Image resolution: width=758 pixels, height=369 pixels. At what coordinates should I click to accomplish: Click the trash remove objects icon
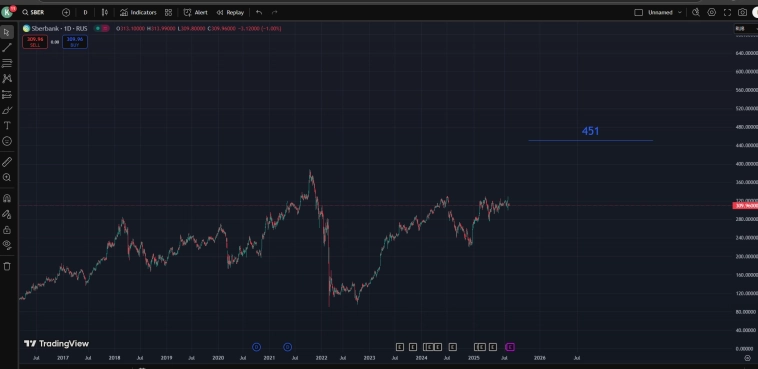tap(7, 266)
